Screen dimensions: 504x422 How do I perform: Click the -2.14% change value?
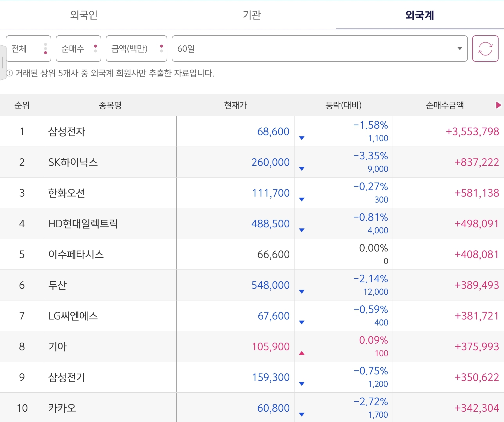[x=371, y=279]
